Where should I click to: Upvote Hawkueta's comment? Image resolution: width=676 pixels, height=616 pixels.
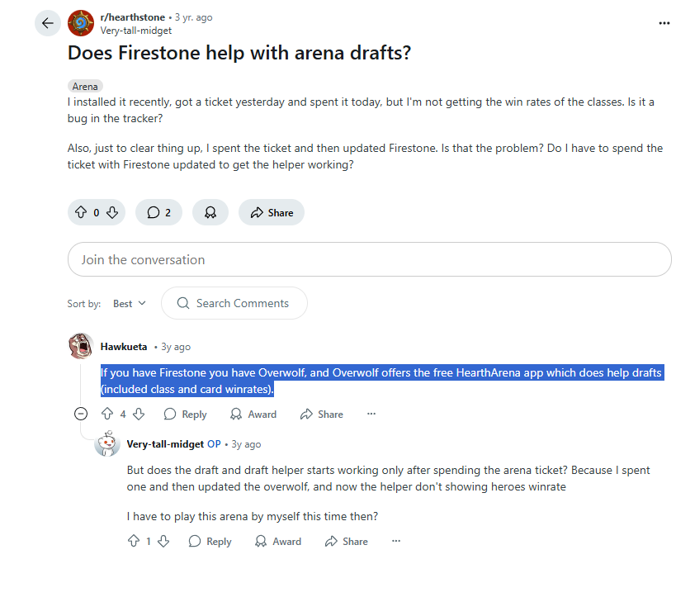click(x=107, y=415)
